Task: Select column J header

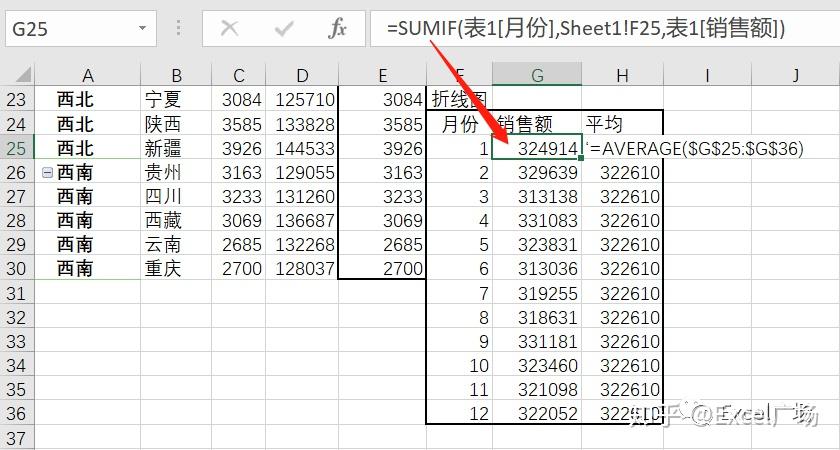Action: tap(796, 75)
